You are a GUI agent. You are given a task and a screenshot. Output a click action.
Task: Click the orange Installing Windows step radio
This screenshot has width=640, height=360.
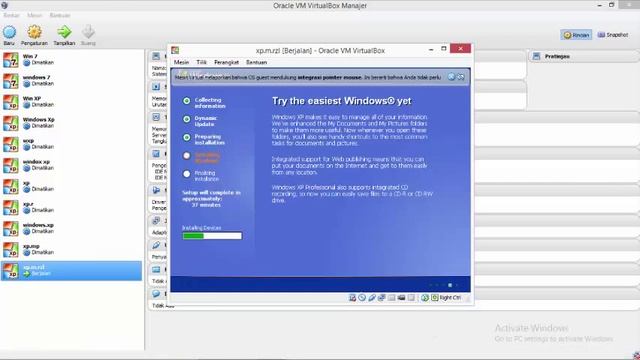pos(187,156)
